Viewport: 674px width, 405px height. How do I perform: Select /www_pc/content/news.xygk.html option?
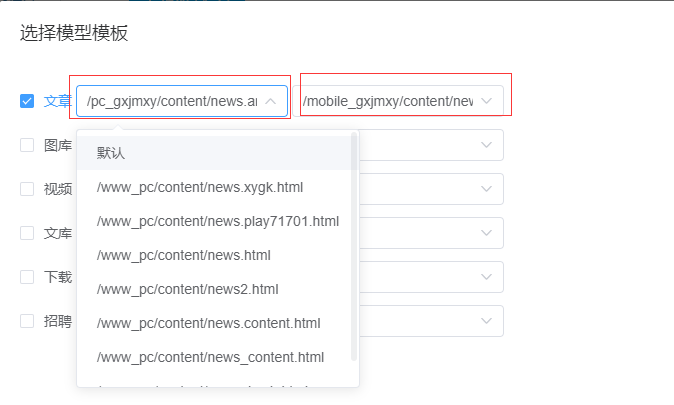click(200, 187)
